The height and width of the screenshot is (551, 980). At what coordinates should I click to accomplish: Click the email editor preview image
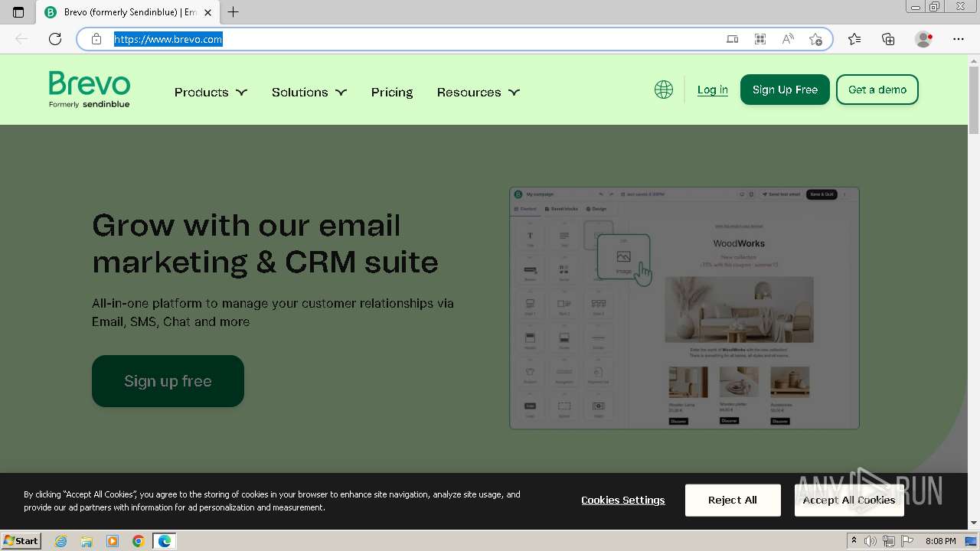click(x=684, y=308)
